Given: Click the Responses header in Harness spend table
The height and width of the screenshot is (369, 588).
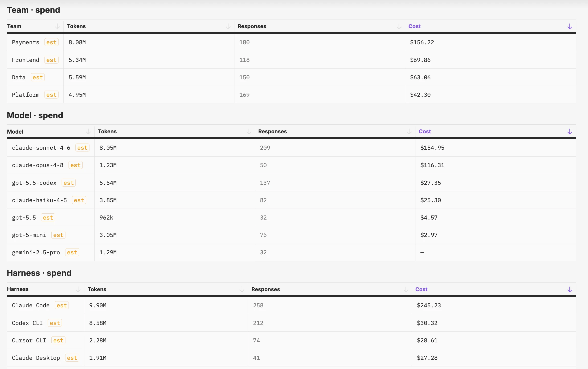Looking at the screenshot, I should pos(266,289).
